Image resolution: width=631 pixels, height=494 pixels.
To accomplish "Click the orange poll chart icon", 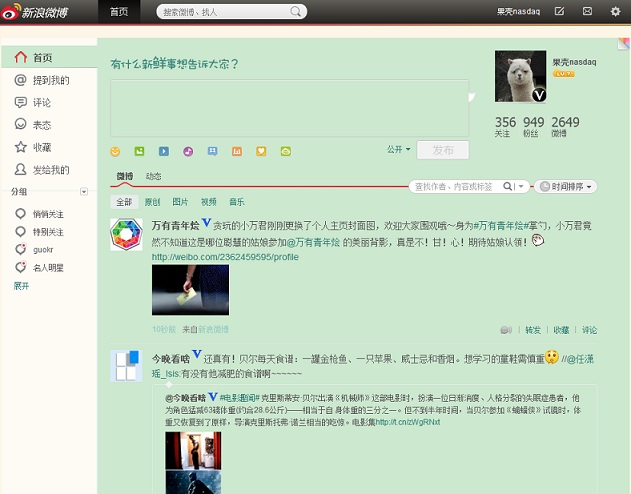I will 237,151.
